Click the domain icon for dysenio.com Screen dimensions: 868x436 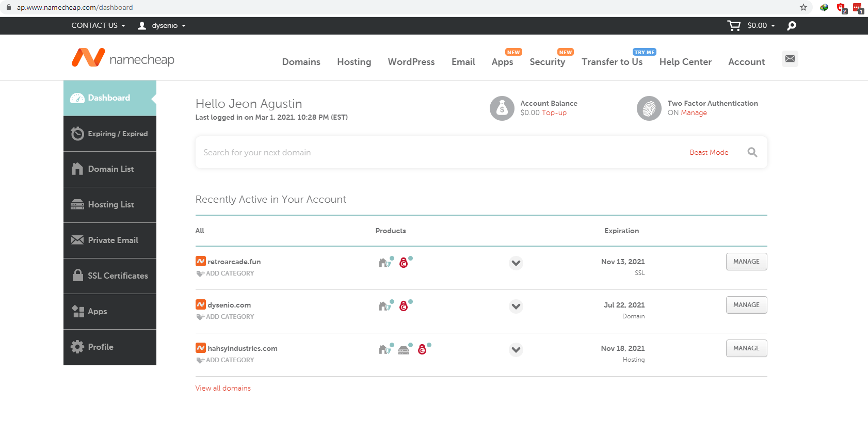coord(385,305)
